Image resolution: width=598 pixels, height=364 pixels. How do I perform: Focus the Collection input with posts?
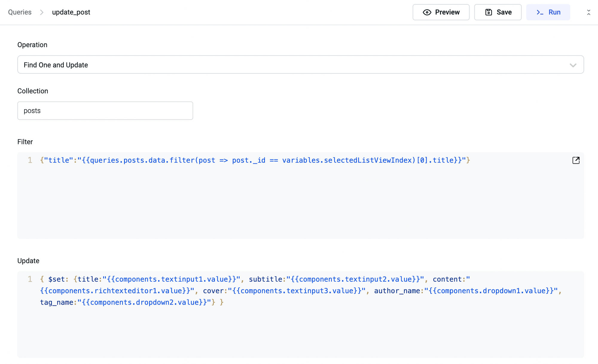[x=105, y=111]
